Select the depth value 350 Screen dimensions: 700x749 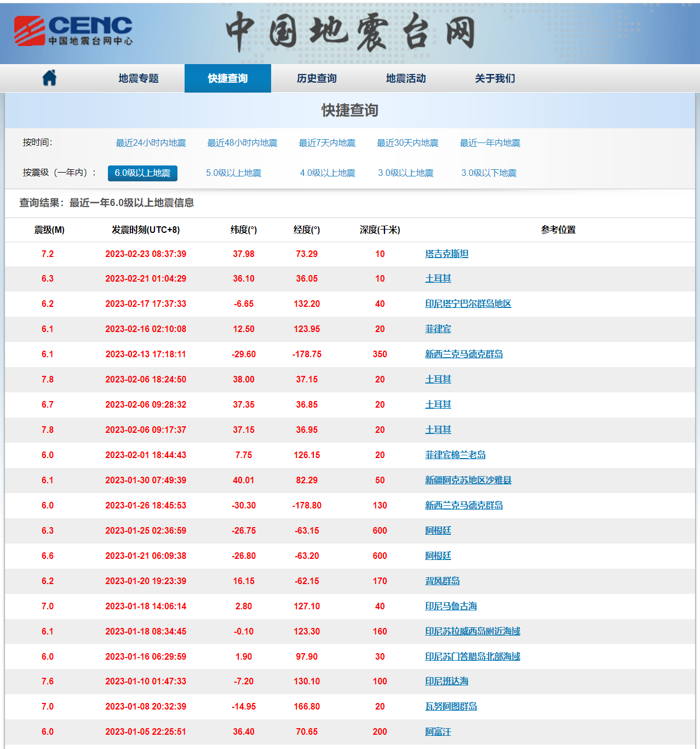[x=380, y=354]
